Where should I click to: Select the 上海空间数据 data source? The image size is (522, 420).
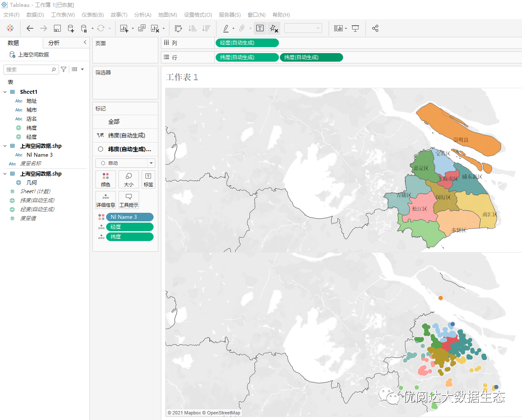point(29,55)
